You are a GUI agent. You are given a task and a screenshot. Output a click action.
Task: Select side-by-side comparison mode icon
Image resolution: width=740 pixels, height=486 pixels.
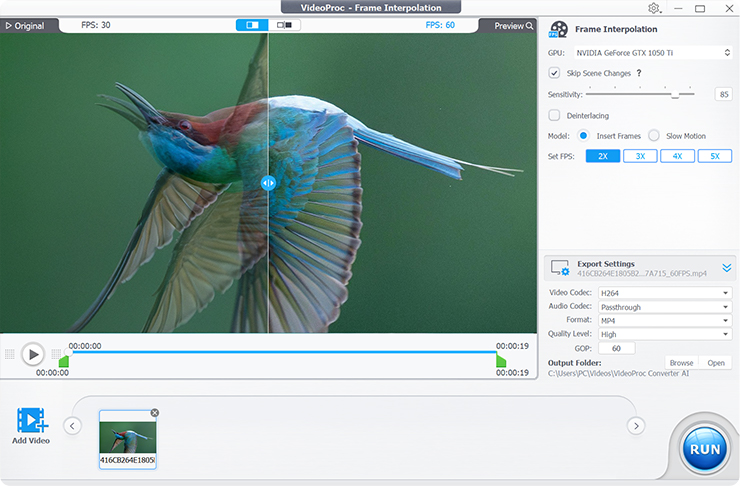[285, 25]
